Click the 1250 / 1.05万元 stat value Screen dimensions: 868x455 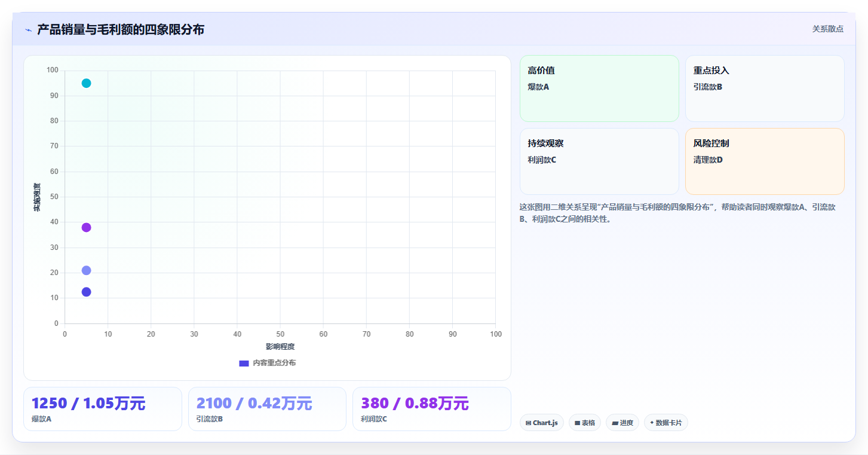(x=88, y=404)
